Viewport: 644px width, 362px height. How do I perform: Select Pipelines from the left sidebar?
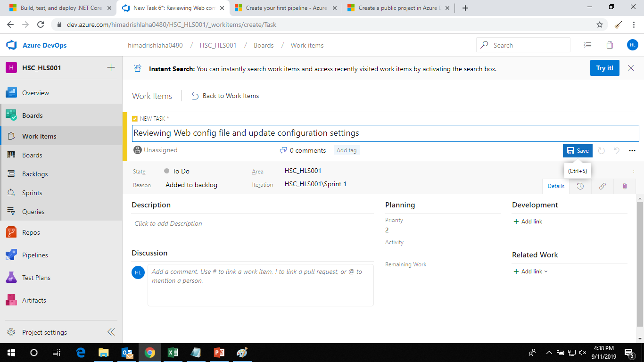[x=38, y=255]
